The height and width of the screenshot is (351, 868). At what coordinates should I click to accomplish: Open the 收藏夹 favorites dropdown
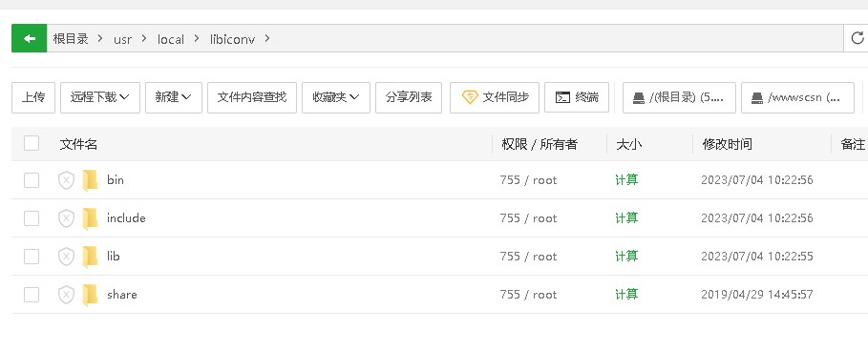(x=336, y=98)
